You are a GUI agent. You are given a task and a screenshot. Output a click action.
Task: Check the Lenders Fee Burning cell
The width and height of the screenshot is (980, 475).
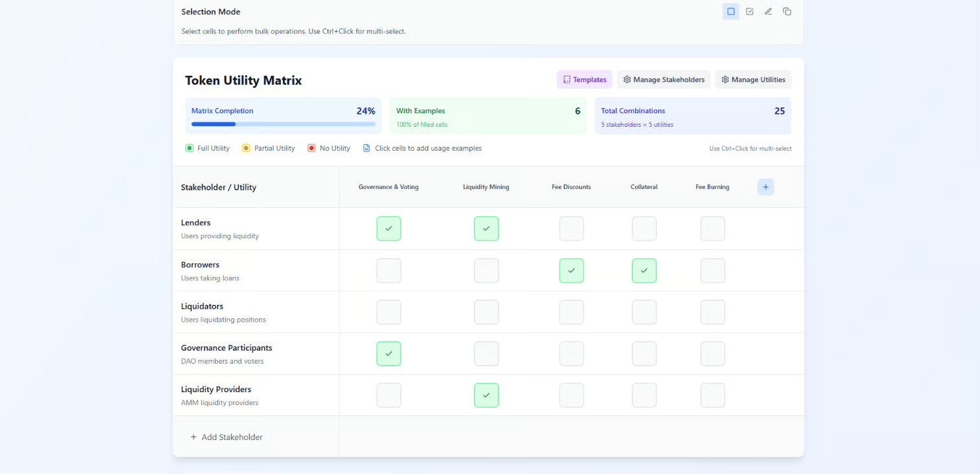713,228
